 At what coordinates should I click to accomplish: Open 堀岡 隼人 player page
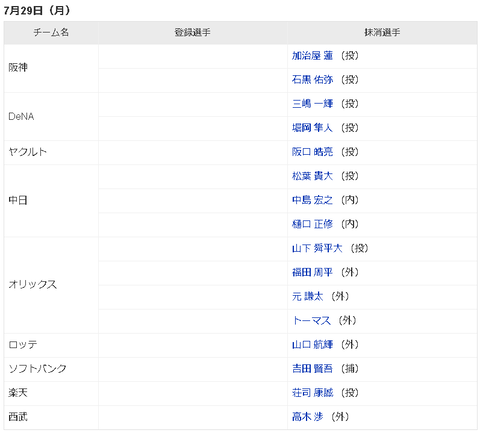[312, 128]
